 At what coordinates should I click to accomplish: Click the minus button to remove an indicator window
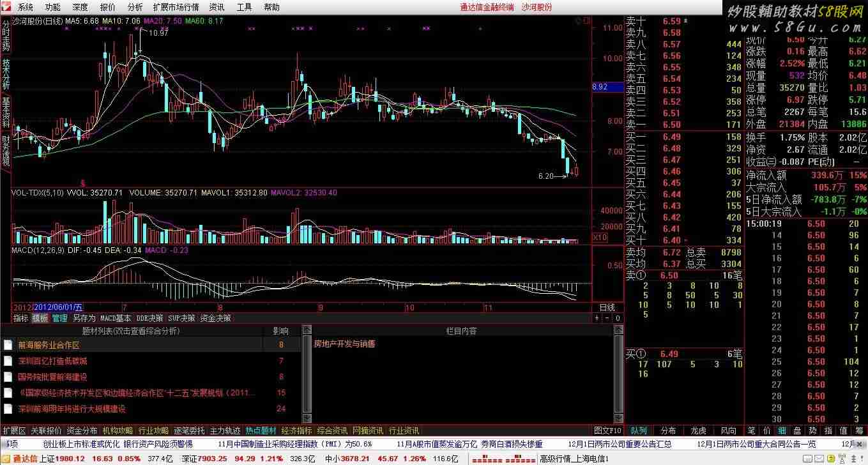[607, 317]
